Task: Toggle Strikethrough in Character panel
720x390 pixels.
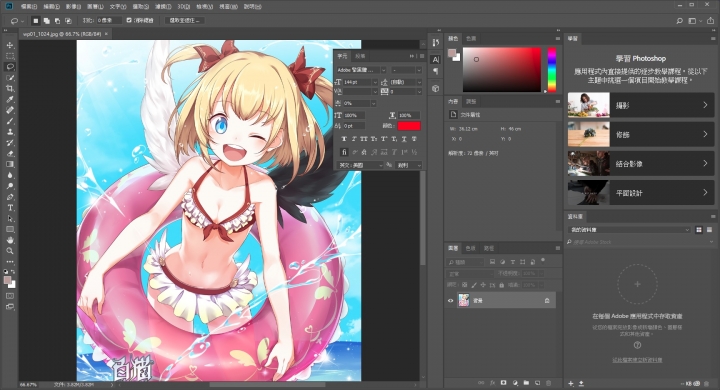Action: [414, 139]
